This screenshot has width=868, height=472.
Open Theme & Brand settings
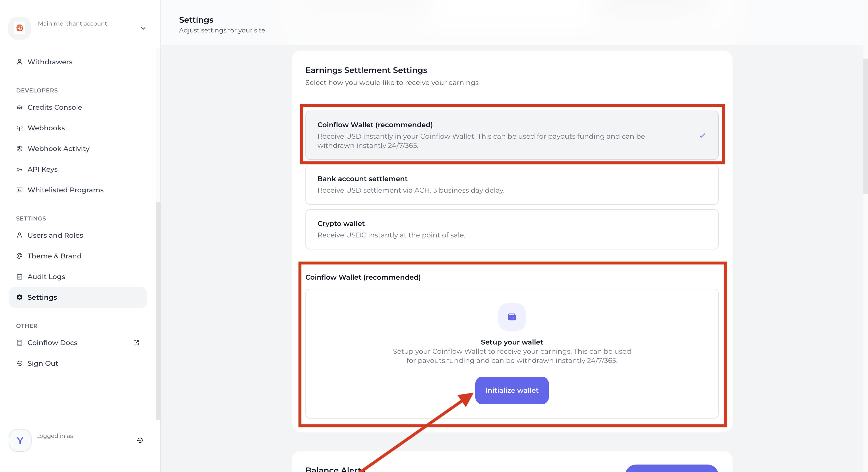54,256
